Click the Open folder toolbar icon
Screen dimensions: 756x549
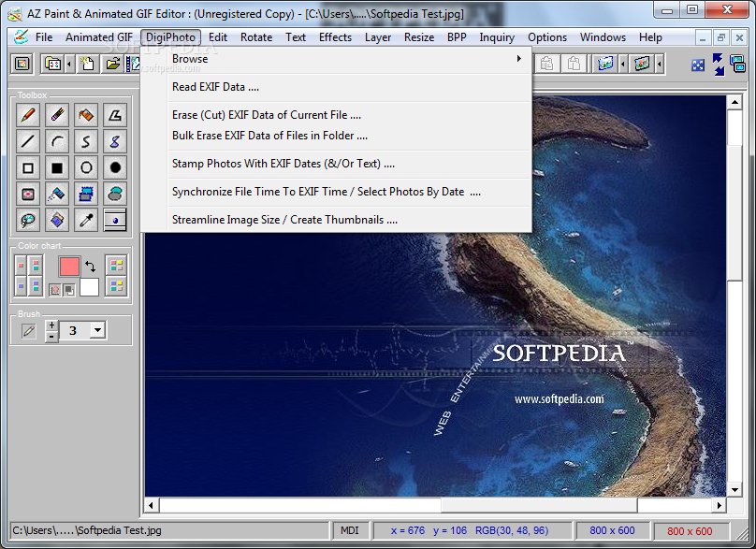(113, 64)
